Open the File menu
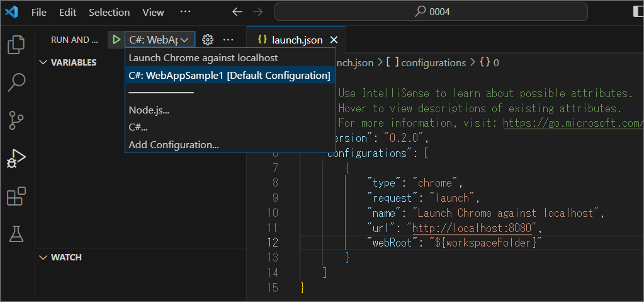Viewport: 644px width, 302px height. click(x=38, y=12)
